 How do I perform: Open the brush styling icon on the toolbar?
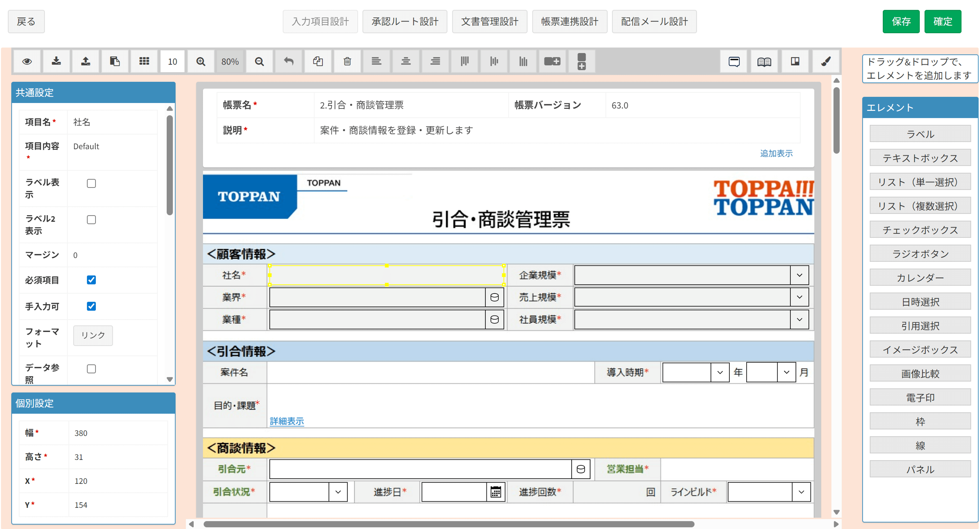[825, 61]
